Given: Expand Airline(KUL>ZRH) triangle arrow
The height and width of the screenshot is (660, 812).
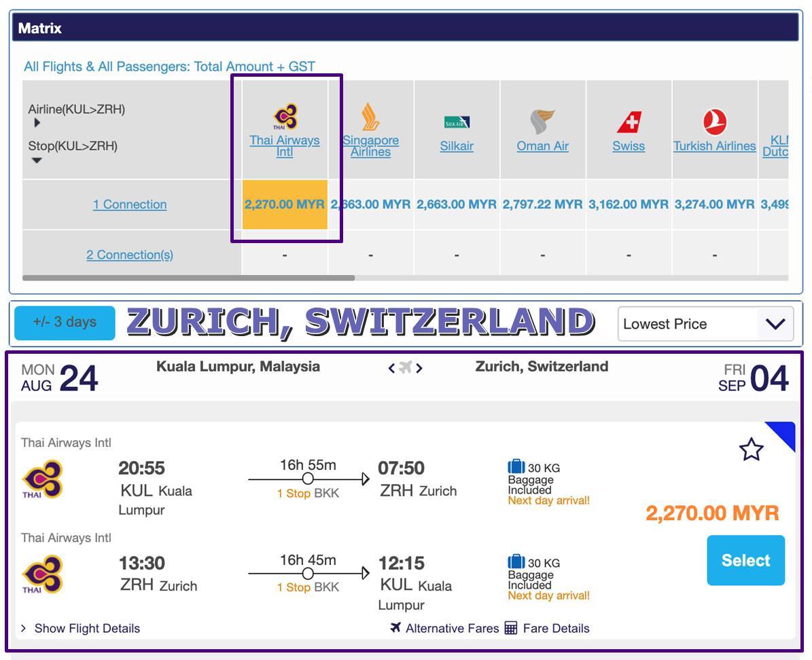Looking at the screenshot, I should (x=37, y=123).
